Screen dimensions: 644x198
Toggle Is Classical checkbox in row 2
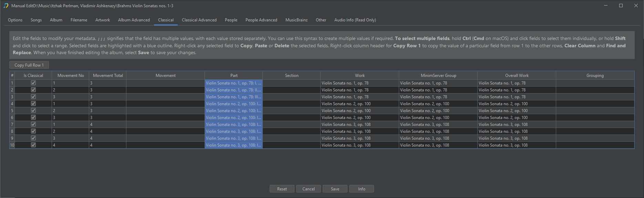coord(33,90)
